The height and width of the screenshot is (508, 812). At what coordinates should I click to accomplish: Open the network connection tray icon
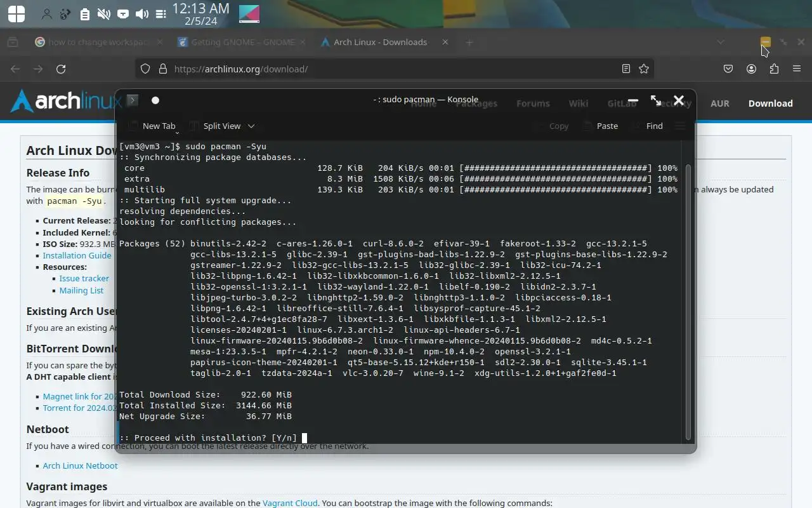pos(123,13)
